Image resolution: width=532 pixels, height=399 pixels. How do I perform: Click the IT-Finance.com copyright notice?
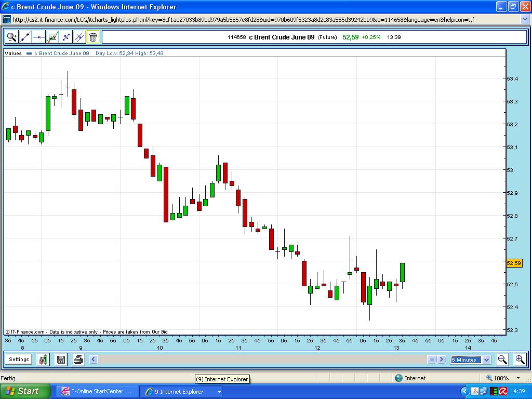(87, 332)
